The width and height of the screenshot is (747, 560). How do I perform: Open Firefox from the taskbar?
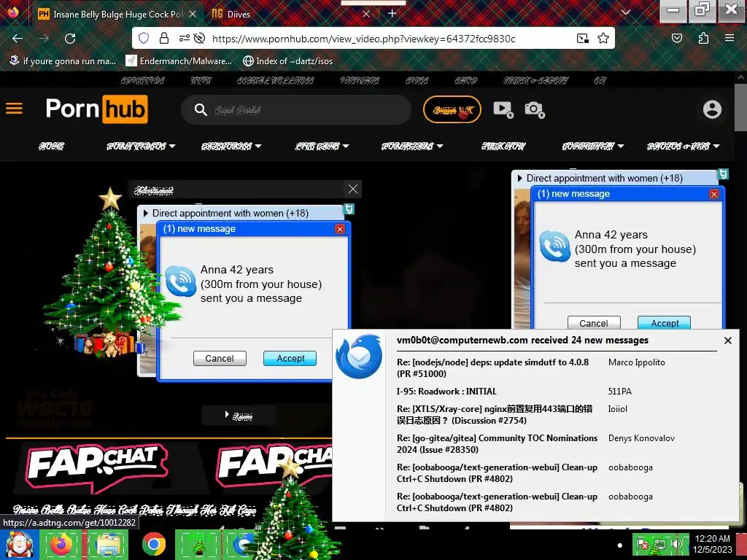point(62,545)
